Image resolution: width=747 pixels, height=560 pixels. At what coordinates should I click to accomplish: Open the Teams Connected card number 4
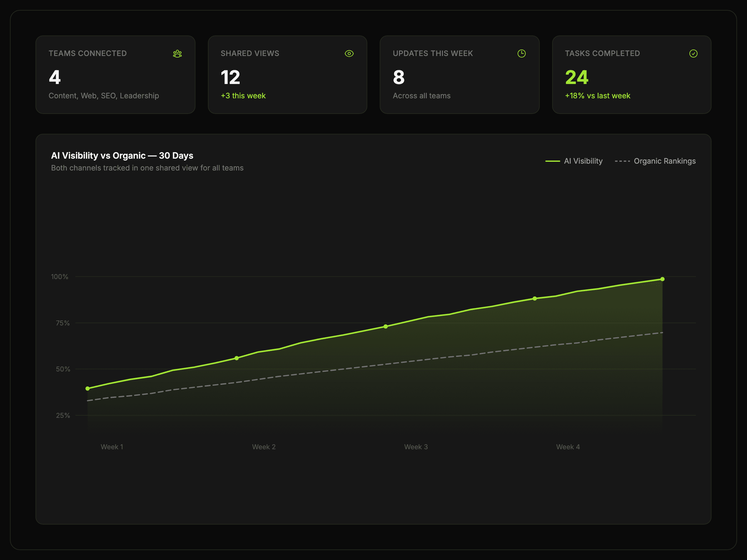pyautogui.click(x=55, y=77)
